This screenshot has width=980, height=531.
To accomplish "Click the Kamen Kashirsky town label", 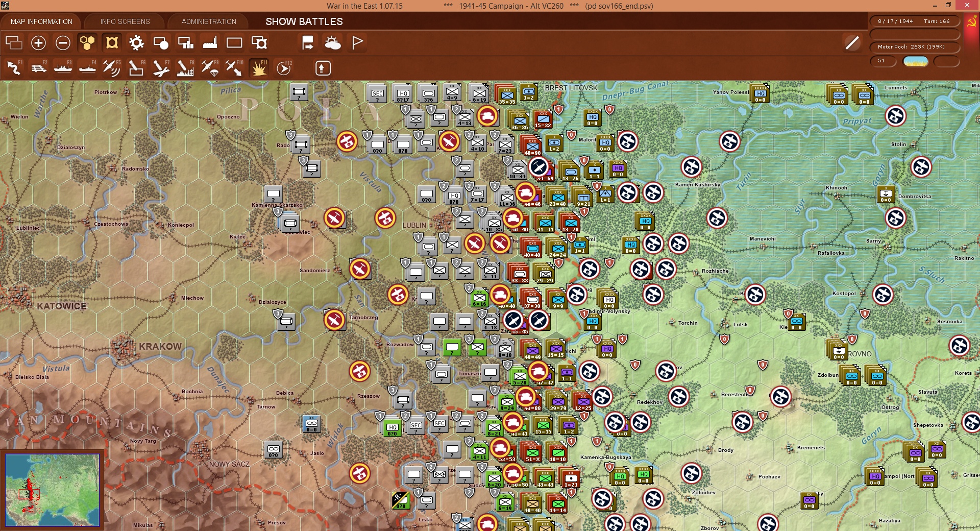I will 697,185.
